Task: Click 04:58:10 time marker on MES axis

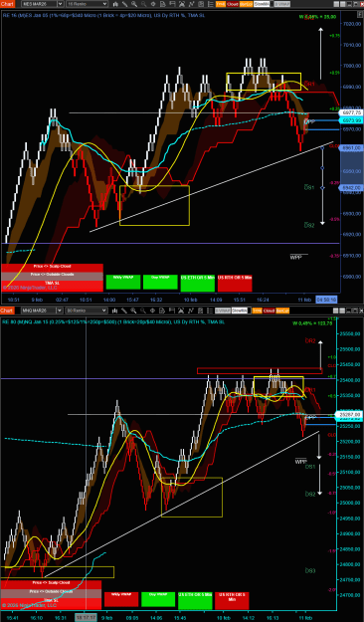Action: (326, 300)
